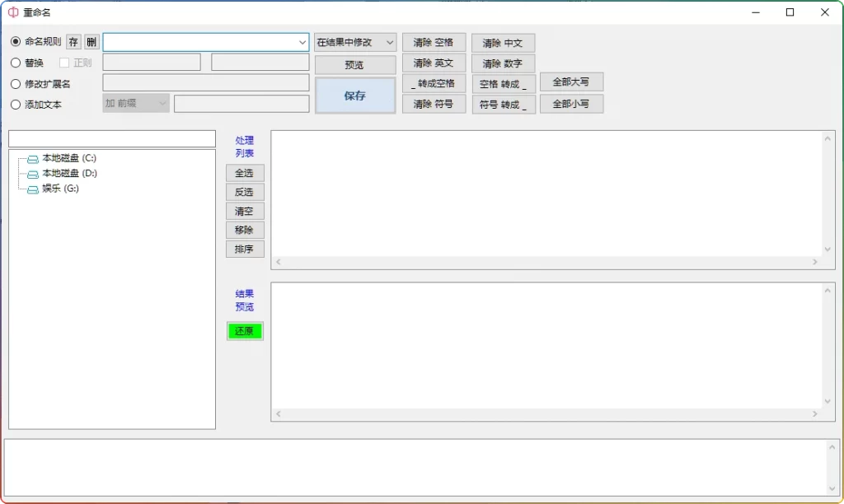The height and width of the screenshot is (504, 844).
Task: Click the 清除数字 button
Action: [x=503, y=63]
